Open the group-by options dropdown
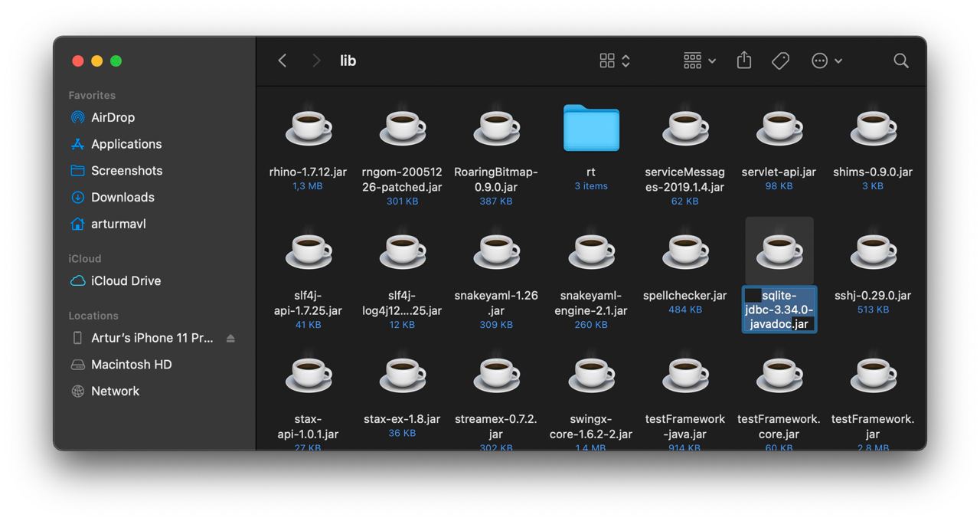The width and height of the screenshot is (980, 521). coord(700,61)
